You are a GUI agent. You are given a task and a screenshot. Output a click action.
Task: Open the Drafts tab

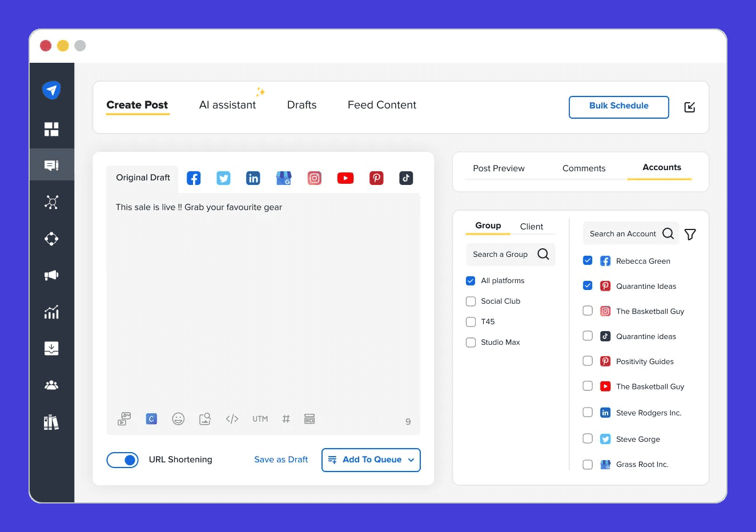click(x=301, y=105)
